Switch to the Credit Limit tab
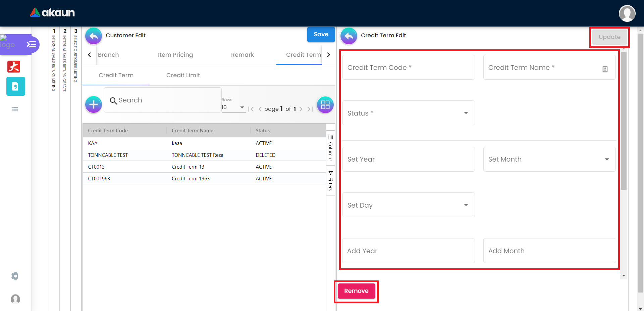Screen dimensions: 644x311 [x=183, y=75]
